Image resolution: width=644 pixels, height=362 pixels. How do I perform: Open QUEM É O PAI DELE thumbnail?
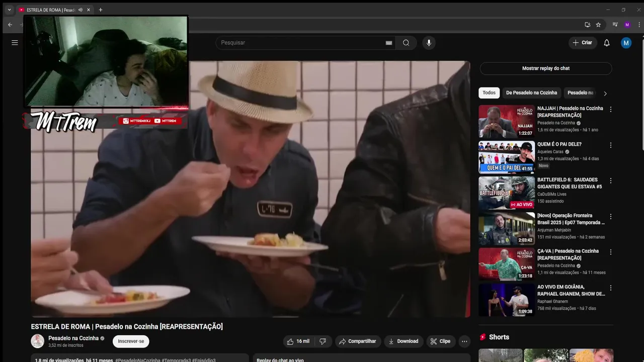click(507, 157)
